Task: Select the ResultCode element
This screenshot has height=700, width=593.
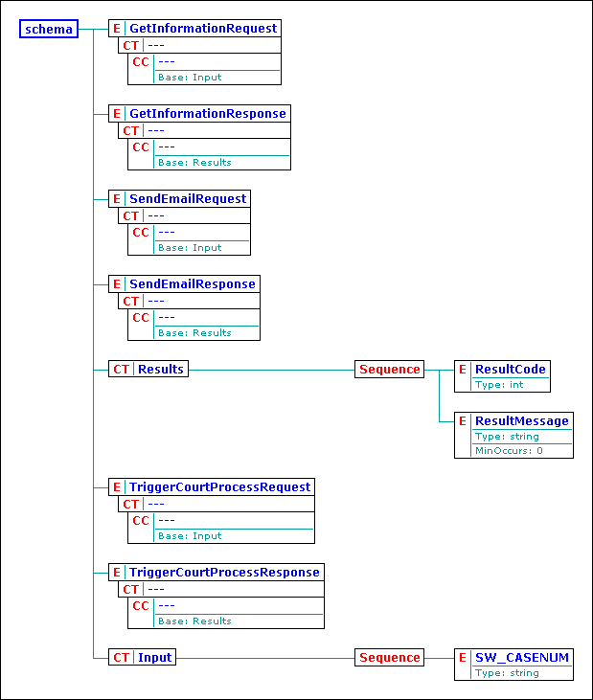Action: pyautogui.click(x=502, y=376)
